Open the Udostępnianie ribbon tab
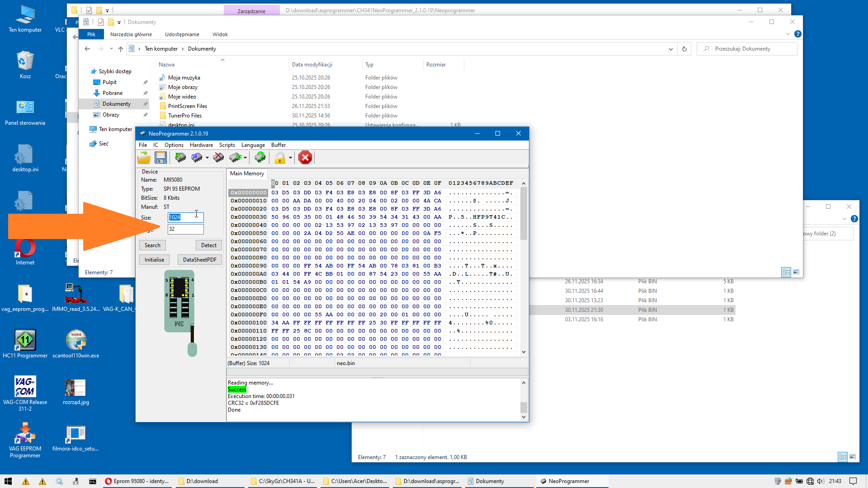The width and height of the screenshot is (868, 488). tap(182, 34)
